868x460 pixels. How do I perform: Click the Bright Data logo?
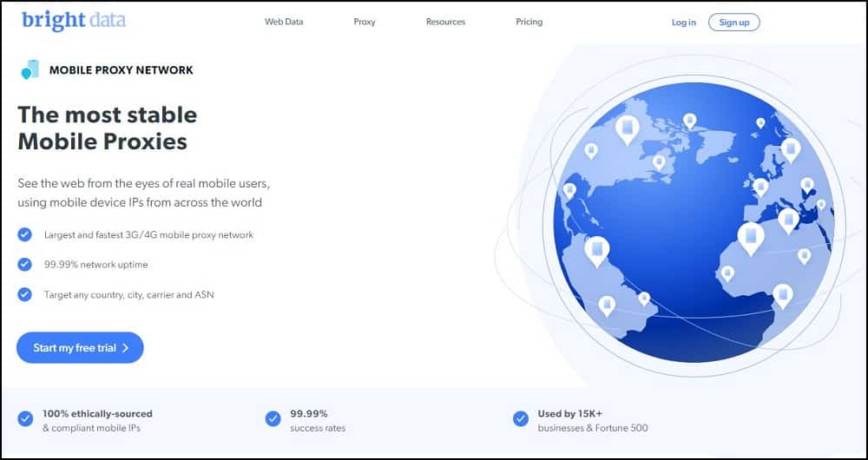tap(73, 21)
